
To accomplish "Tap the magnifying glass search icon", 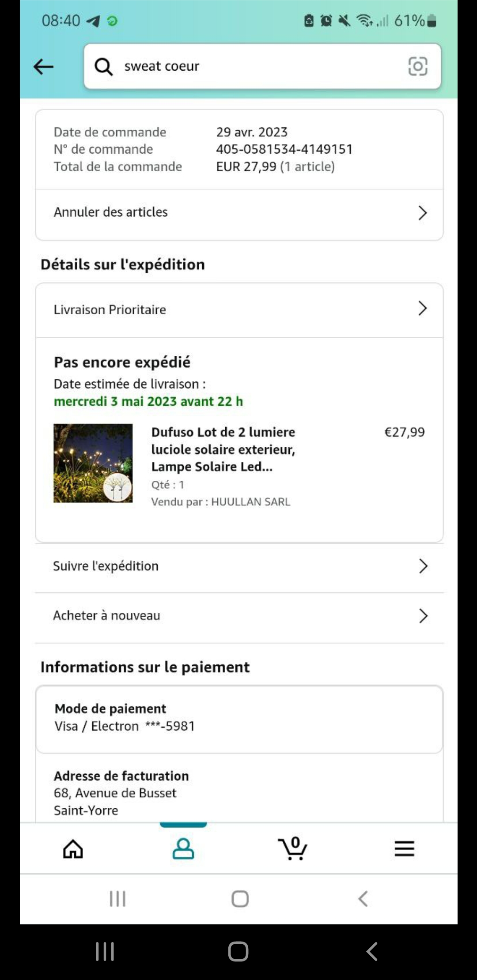I will [x=104, y=67].
